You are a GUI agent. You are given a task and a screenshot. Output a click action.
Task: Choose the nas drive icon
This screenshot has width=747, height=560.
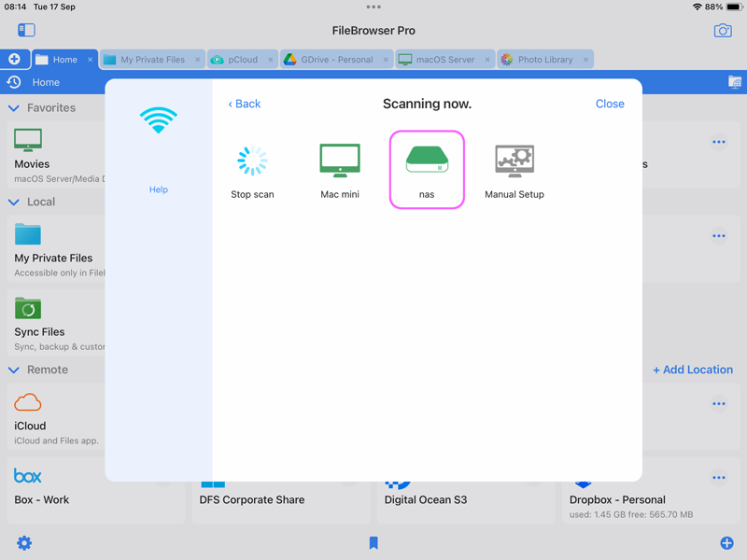(x=427, y=160)
